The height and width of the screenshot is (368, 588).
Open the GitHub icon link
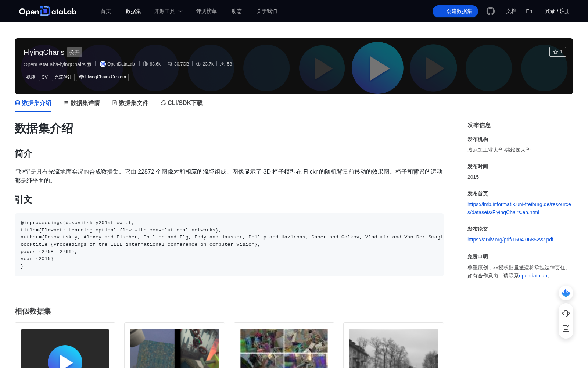coord(491,11)
